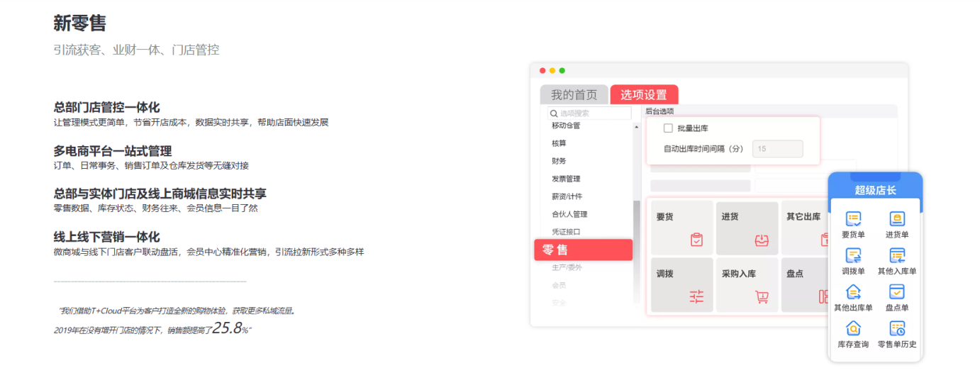Click the 多电商平台一站式管理 heading

tap(113, 151)
